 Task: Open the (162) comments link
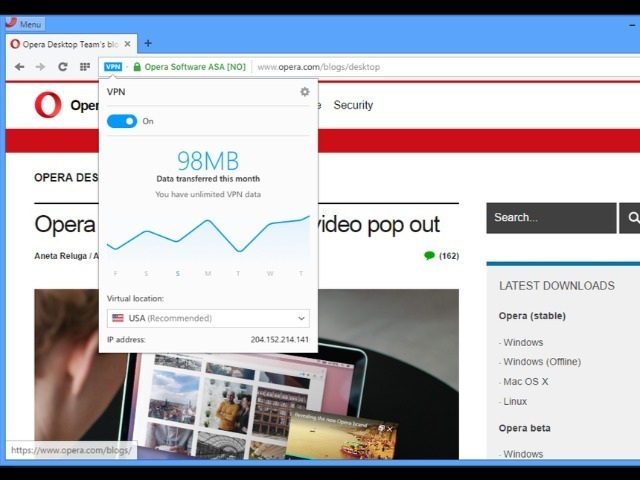(x=449, y=256)
